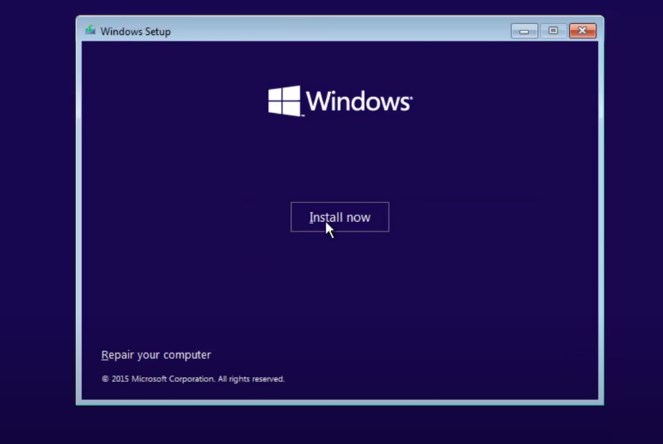Viewport: 663px width, 444px height.
Task: Click the Windows Setup title text
Action: [x=135, y=31]
